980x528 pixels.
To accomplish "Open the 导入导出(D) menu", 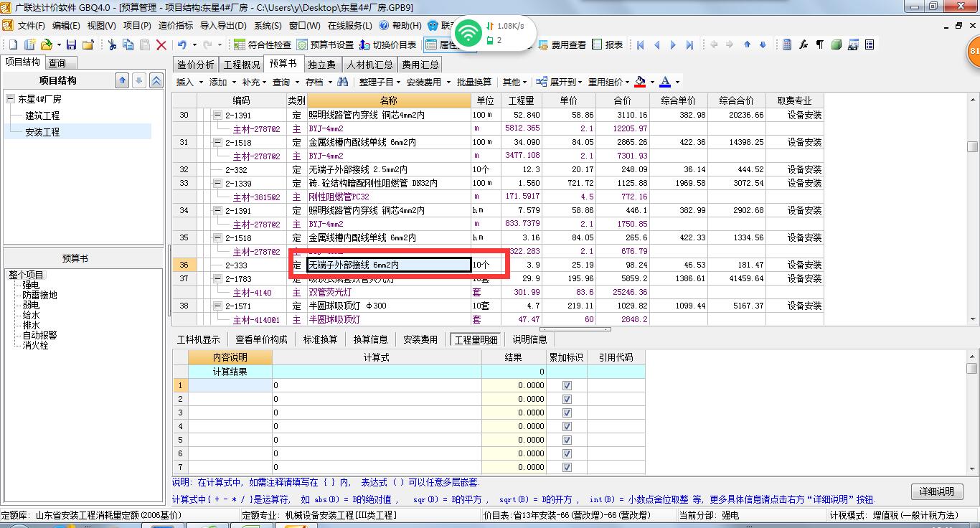I will (223, 25).
